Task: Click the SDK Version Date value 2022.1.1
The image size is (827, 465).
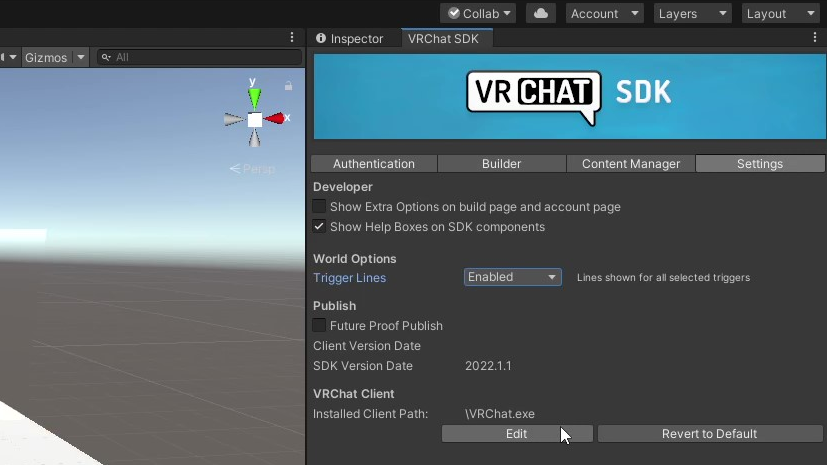Action: click(488, 366)
